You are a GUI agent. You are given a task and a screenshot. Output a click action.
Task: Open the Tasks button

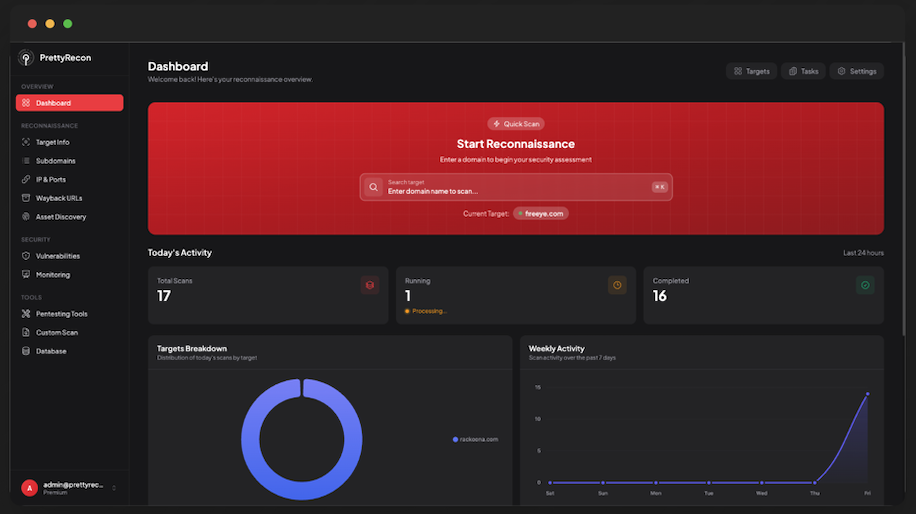(803, 71)
